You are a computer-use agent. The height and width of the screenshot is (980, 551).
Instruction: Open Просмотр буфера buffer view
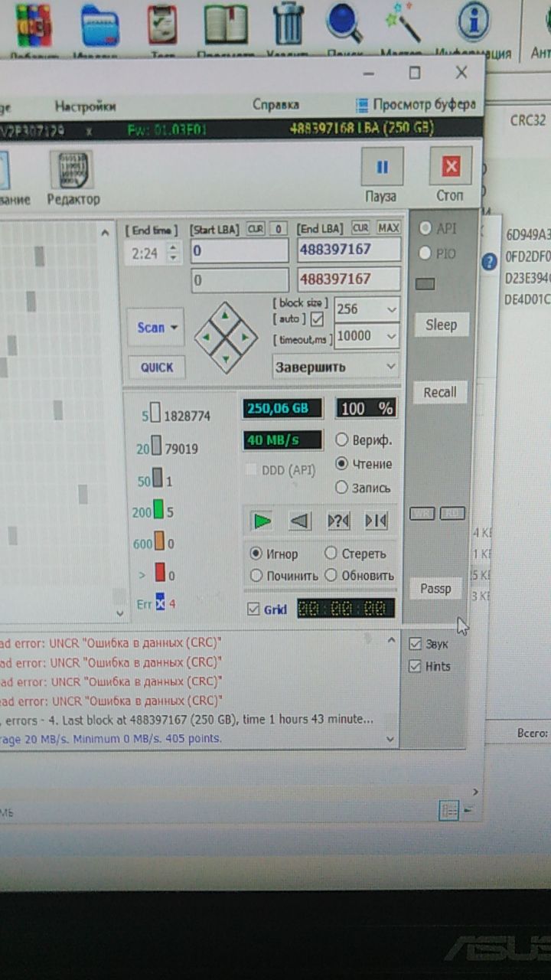click(x=416, y=105)
